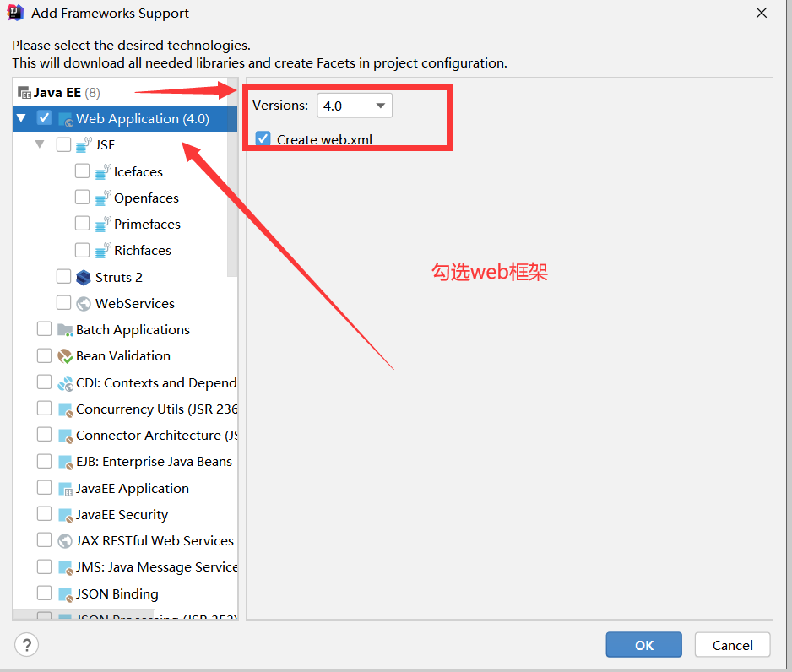Click the Icefaces icon
This screenshot has width=792, height=672.
tap(102, 171)
